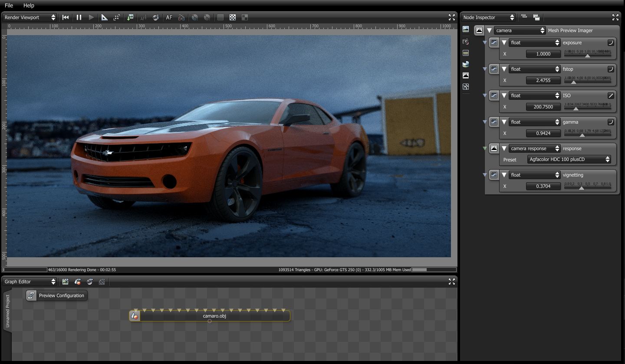Click the second greyed-out sphere icon
625x364 pixels.
(x=207, y=17)
